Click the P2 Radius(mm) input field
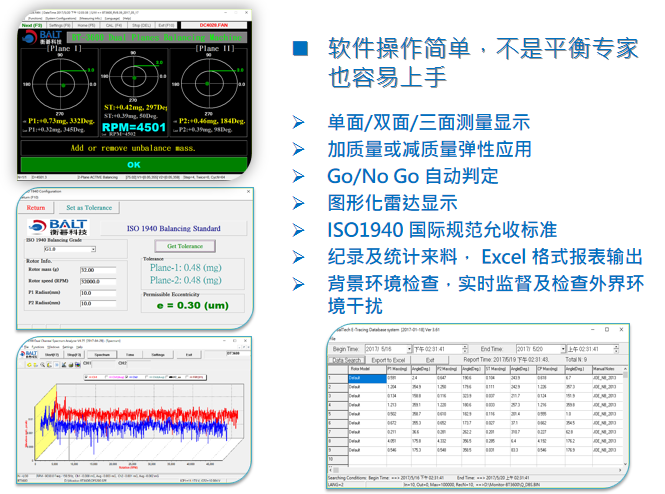This screenshot has width=665, height=494. pyautogui.click(x=98, y=303)
